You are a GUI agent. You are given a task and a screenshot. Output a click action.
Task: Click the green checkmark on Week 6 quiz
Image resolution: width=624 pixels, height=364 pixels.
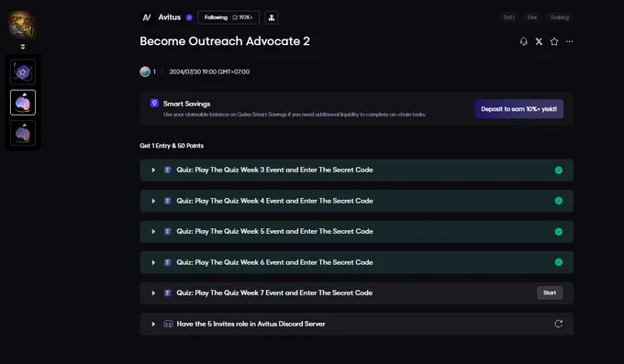pyautogui.click(x=559, y=262)
